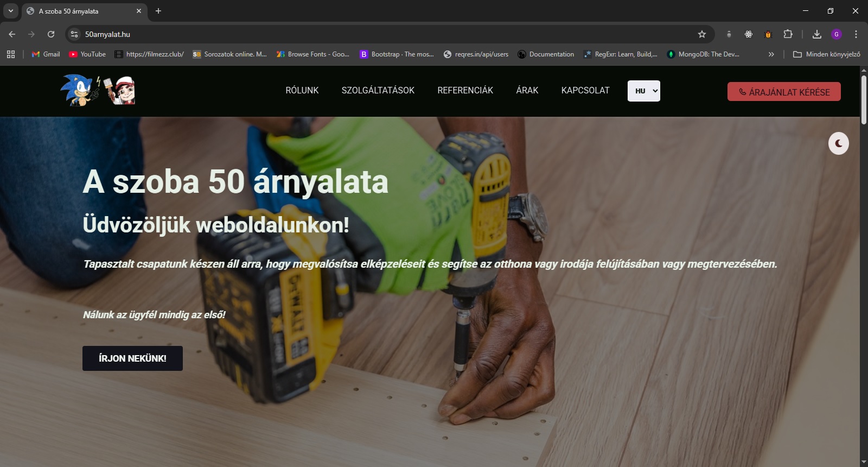
Task: Open the Sorozatok online bookmark
Action: tap(230, 54)
